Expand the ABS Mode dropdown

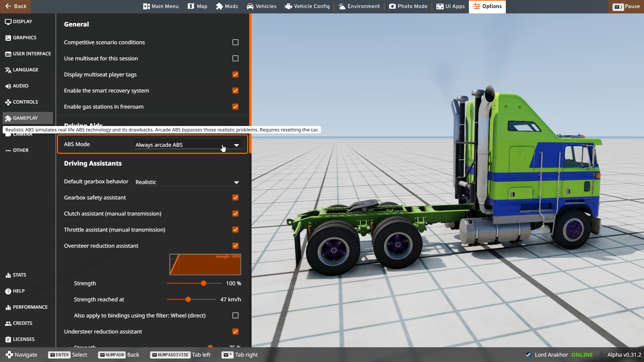(x=187, y=145)
